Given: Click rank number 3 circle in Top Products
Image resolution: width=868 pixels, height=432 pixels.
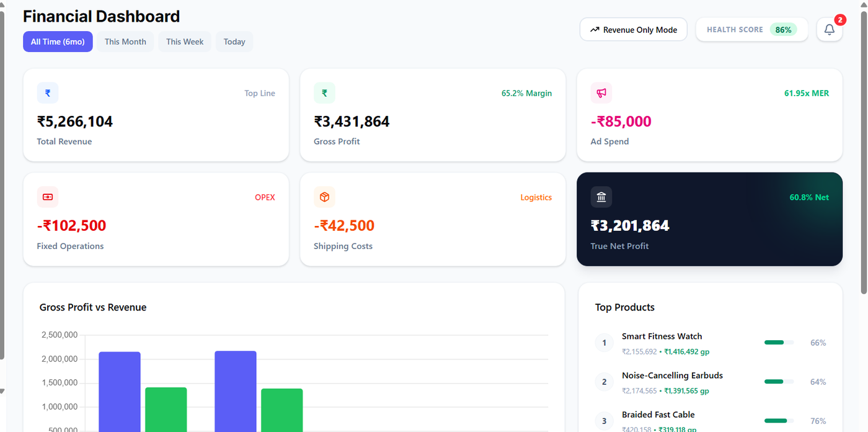Looking at the screenshot, I should click(x=604, y=421).
